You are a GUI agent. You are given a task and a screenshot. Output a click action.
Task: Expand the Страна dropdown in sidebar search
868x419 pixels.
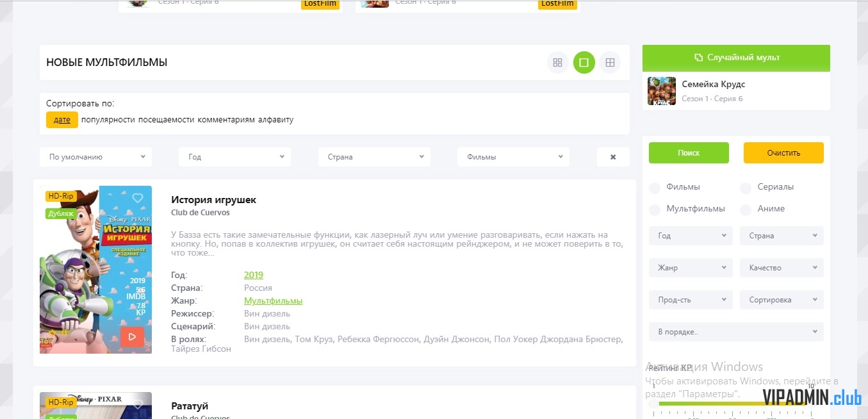pyautogui.click(x=782, y=236)
